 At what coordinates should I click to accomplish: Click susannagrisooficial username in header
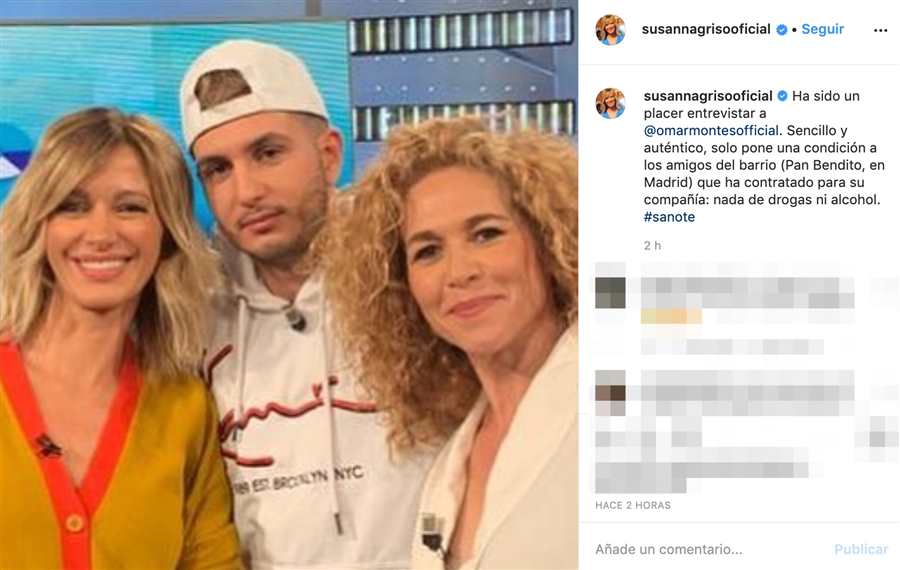click(706, 29)
